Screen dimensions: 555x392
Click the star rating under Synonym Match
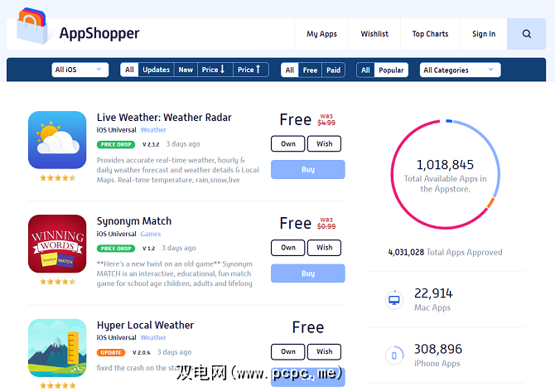tap(57, 282)
